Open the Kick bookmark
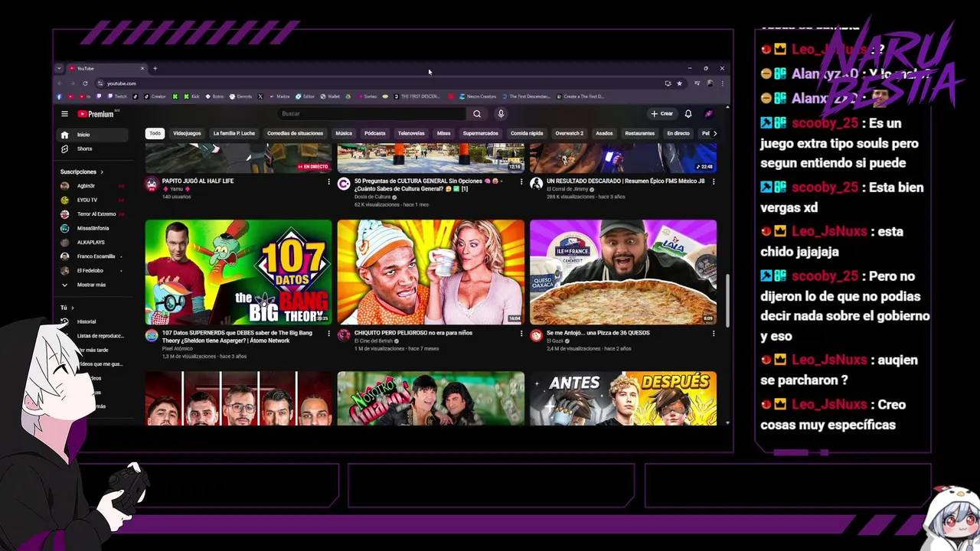The height and width of the screenshot is (551, 980). [191, 96]
